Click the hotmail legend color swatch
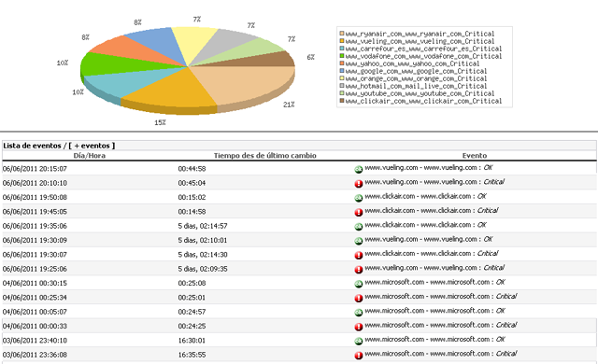 pyautogui.click(x=342, y=86)
